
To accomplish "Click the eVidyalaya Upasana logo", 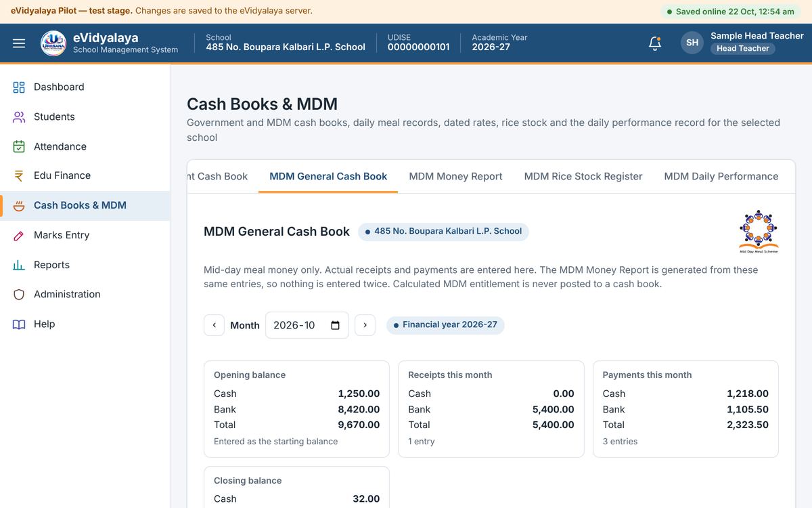I will coord(53,43).
